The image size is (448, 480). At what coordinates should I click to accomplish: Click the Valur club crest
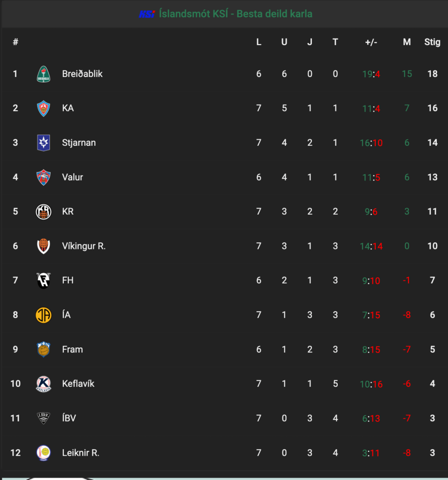tap(44, 177)
